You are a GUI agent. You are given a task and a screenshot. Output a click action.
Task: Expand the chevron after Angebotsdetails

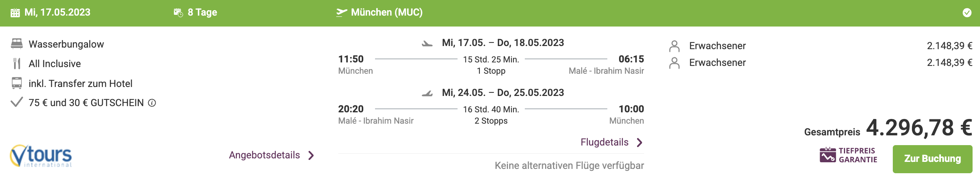311,156
